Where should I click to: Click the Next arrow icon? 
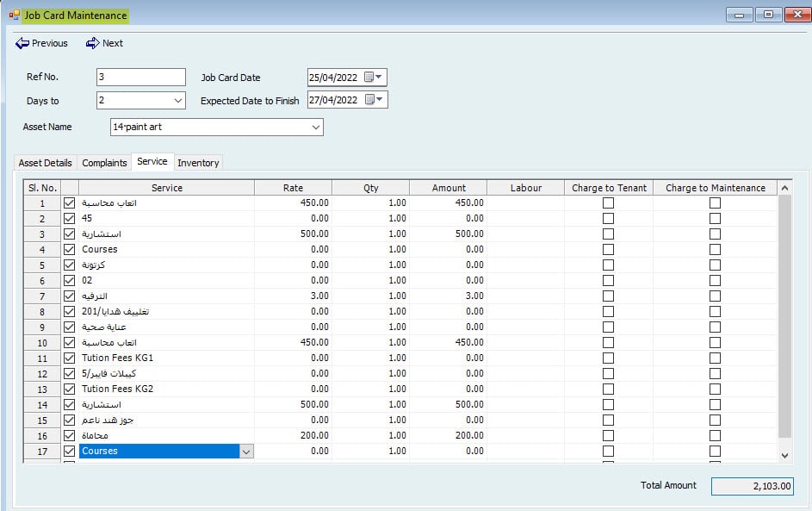92,43
